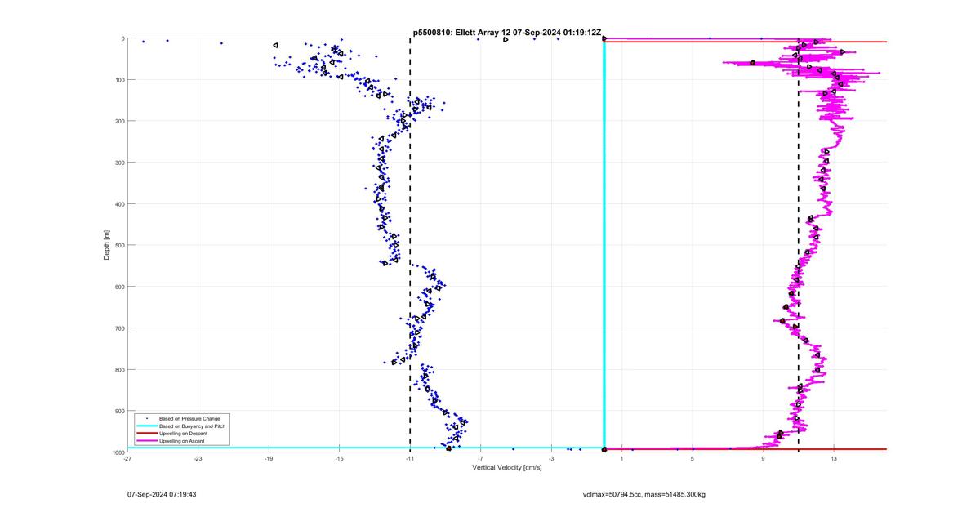Viewport: 980px width, 508px height.
Task: Click the '200' depth tick label
Action: [119, 121]
